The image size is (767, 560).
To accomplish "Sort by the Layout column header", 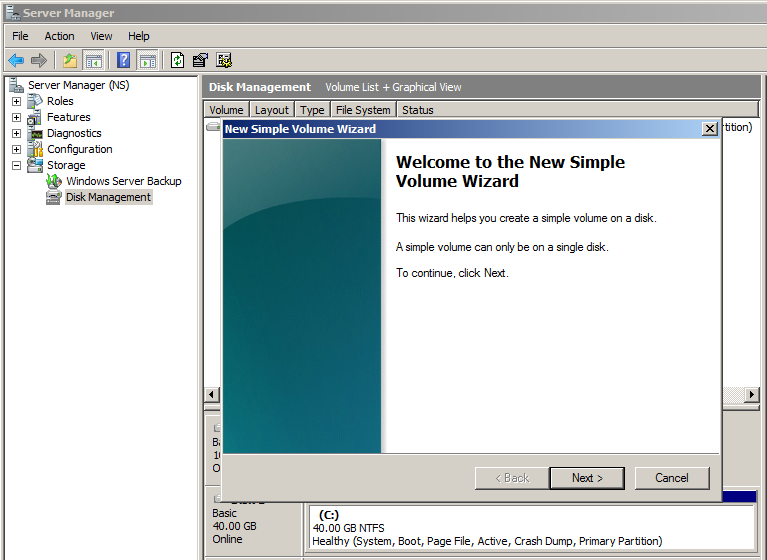I will (x=272, y=110).
